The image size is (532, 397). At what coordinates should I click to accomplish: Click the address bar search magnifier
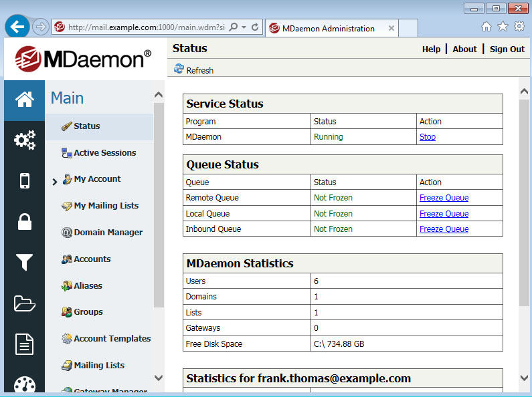click(x=234, y=27)
